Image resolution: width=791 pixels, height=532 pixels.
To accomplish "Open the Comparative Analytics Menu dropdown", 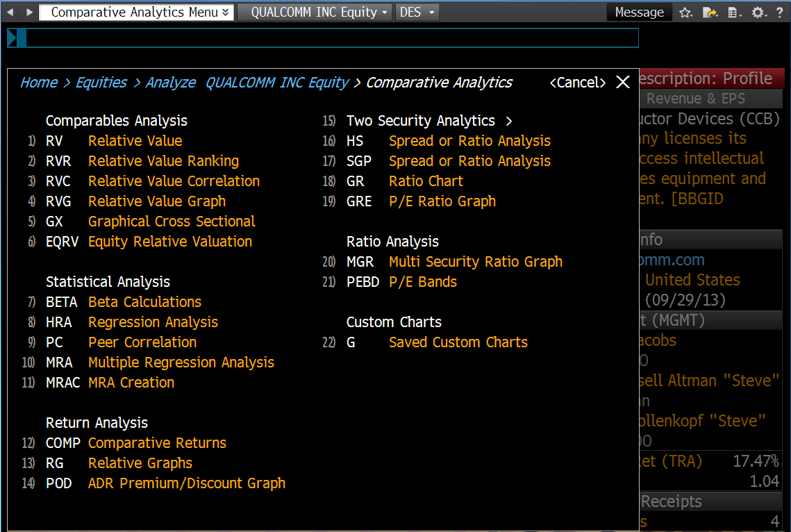I will [136, 12].
